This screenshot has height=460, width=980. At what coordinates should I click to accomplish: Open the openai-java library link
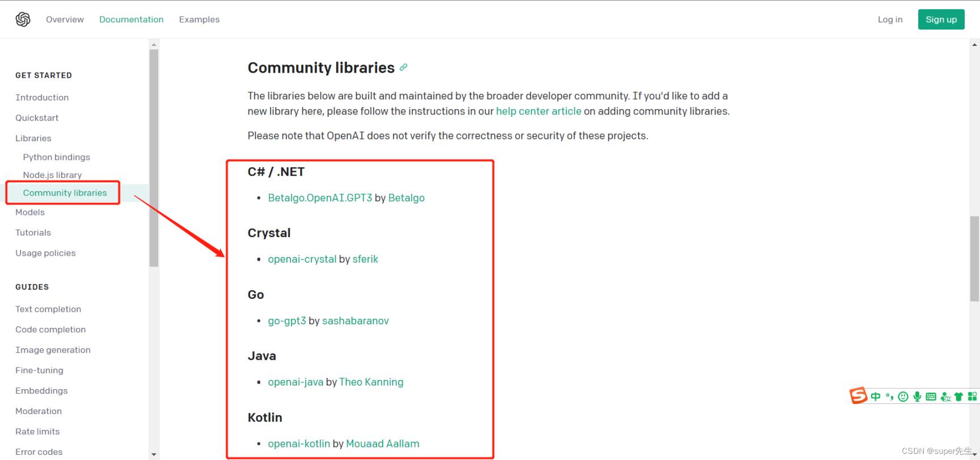[295, 382]
